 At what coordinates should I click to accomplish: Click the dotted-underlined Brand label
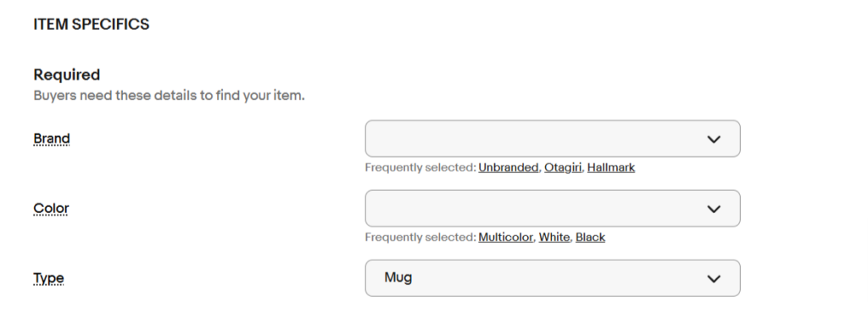click(x=52, y=138)
